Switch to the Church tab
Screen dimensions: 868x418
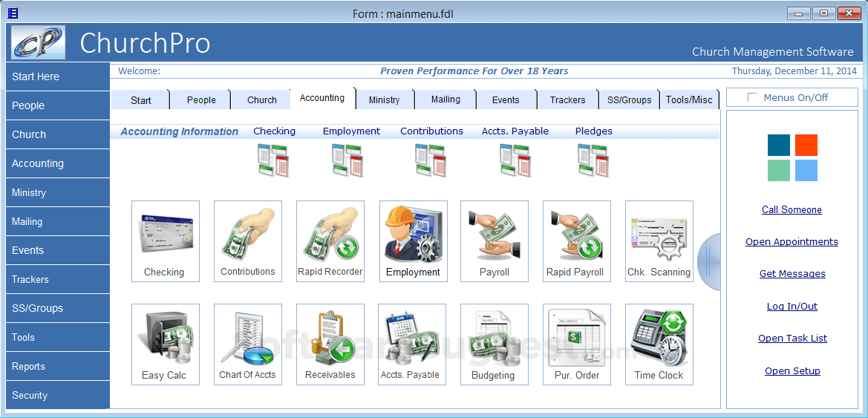(262, 100)
